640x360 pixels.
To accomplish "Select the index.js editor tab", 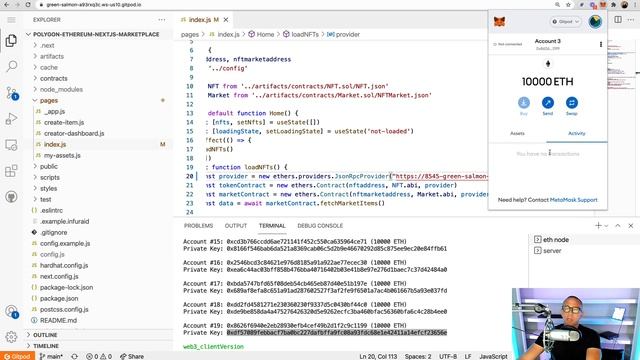I will coord(203,20).
